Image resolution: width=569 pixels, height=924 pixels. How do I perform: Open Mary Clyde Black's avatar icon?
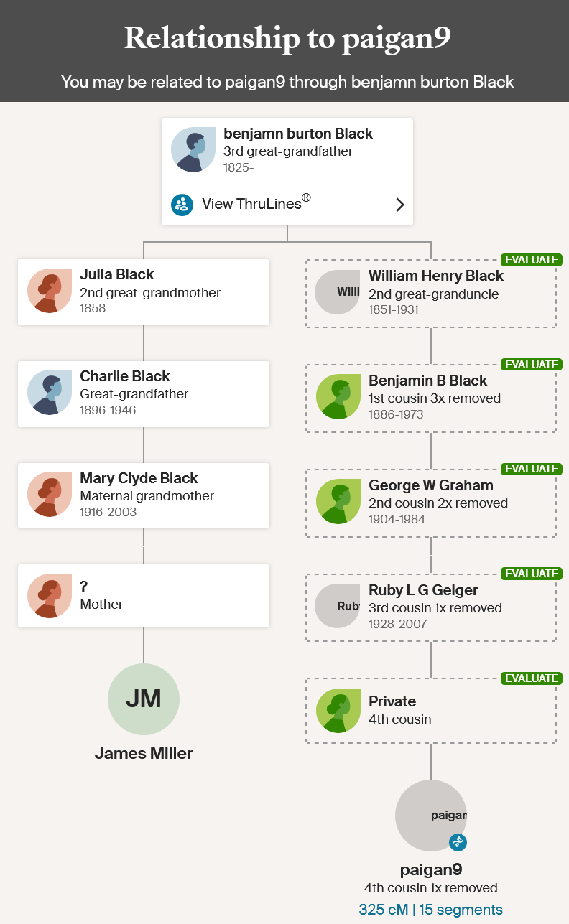[50, 495]
